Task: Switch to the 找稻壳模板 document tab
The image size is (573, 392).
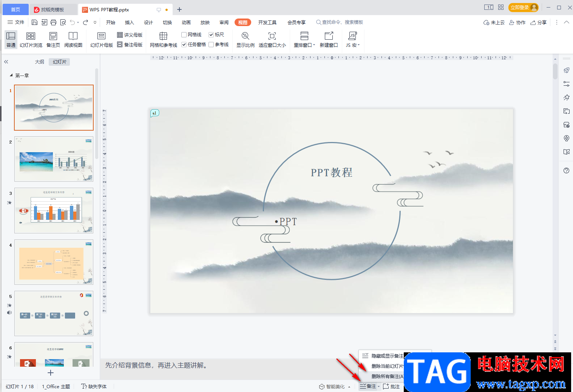Action: pyautogui.click(x=53, y=10)
